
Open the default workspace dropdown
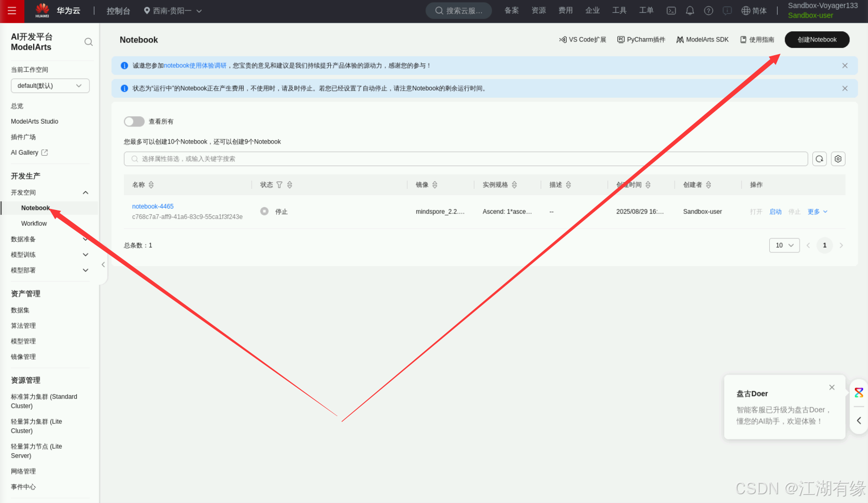50,85
